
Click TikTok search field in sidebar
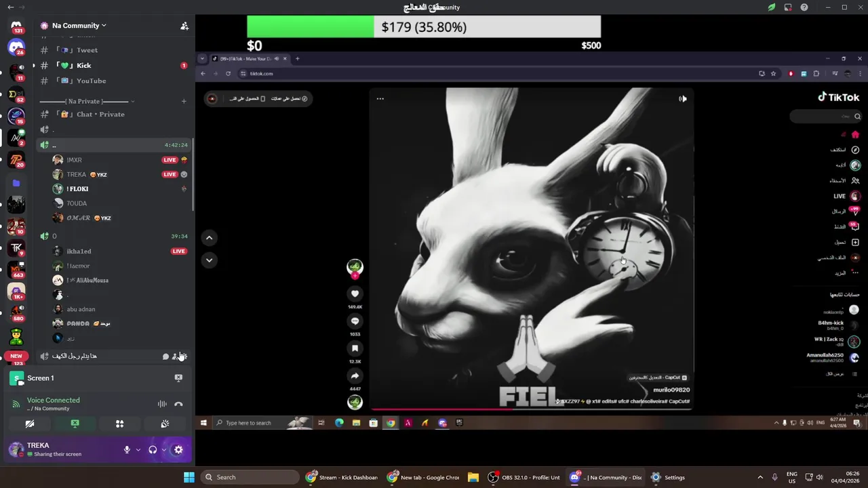pyautogui.click(x=826, y=116)
